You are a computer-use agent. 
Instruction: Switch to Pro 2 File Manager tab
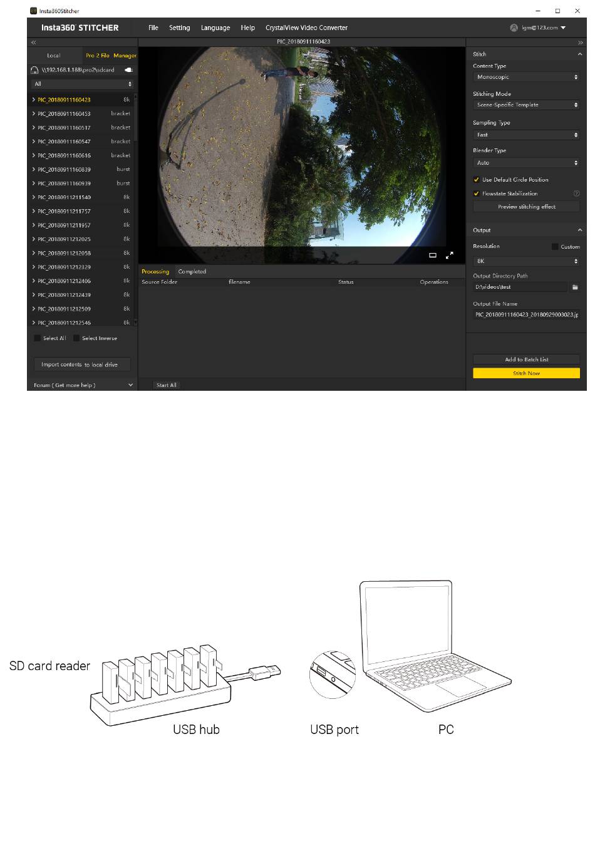coord(111,55)
